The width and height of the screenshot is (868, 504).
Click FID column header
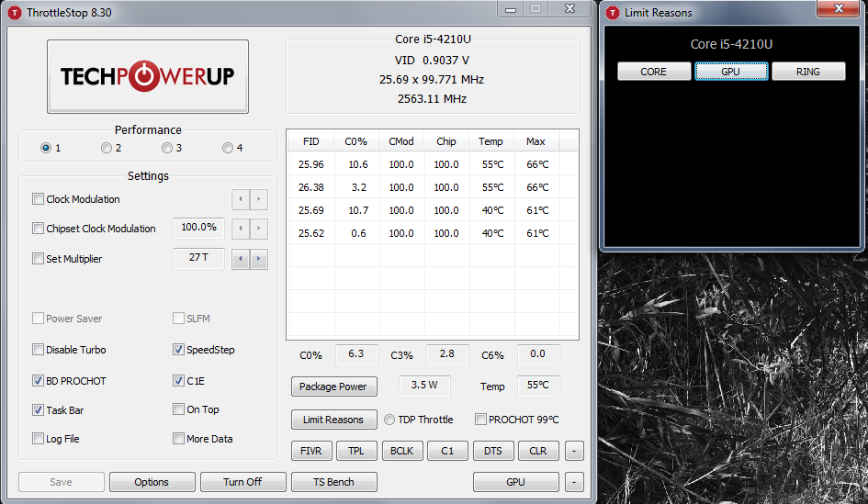tap(311, 141)
